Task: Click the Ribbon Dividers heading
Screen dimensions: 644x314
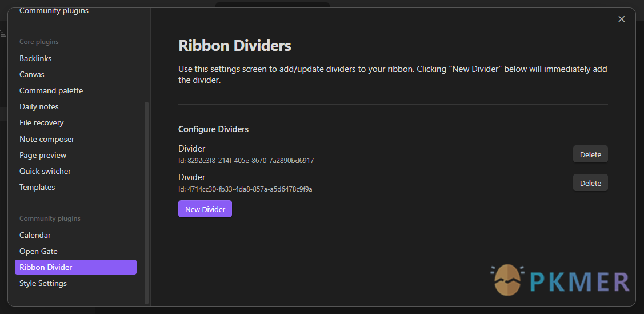Action: [x=235, y=46]
